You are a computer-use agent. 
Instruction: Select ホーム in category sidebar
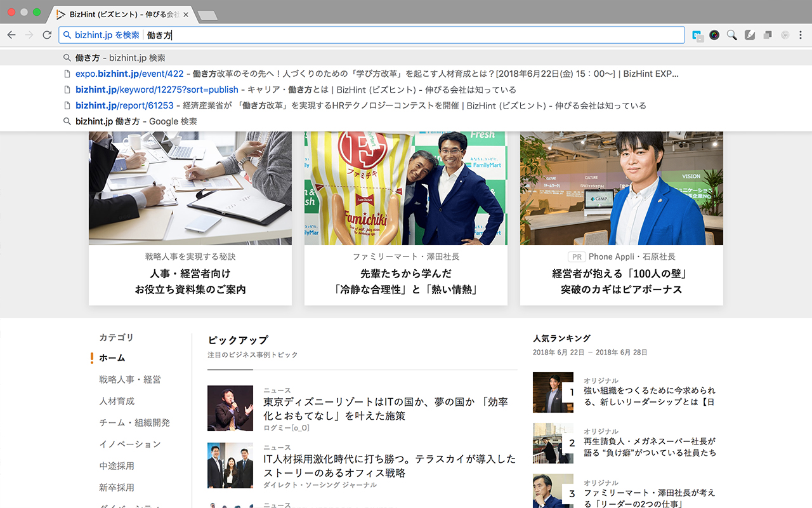pos(112,358)
